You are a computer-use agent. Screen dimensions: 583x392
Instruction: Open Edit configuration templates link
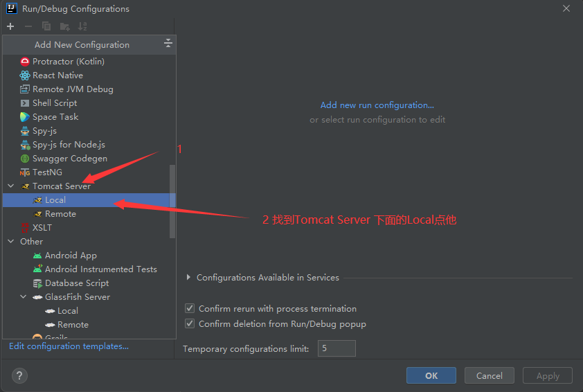click(x=69, y=346)
